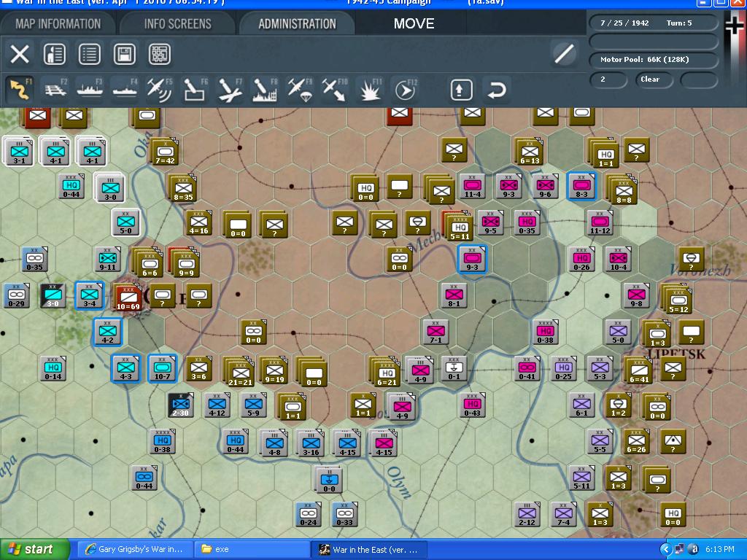
Task: Select the highlighted cyan 4-3 infantry unit
Action: point(125,369)
